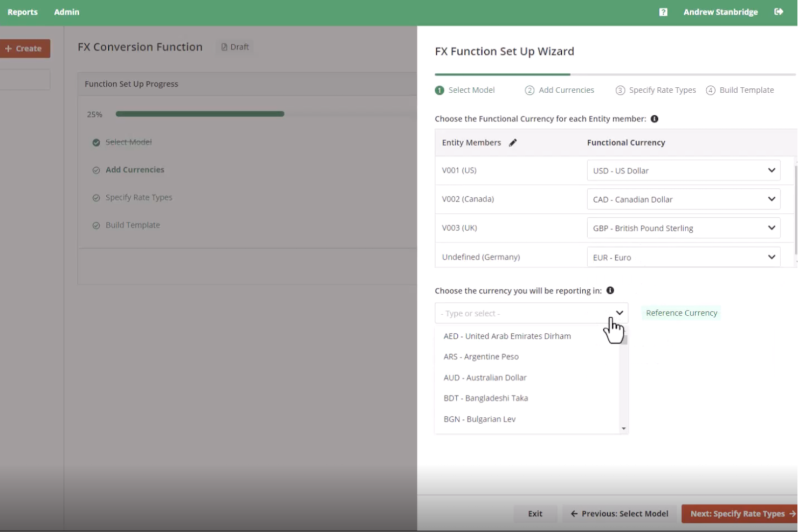Click the Draft document status icon
The image size is (798, 532).
pyautogui.click(x=224, y=47)
